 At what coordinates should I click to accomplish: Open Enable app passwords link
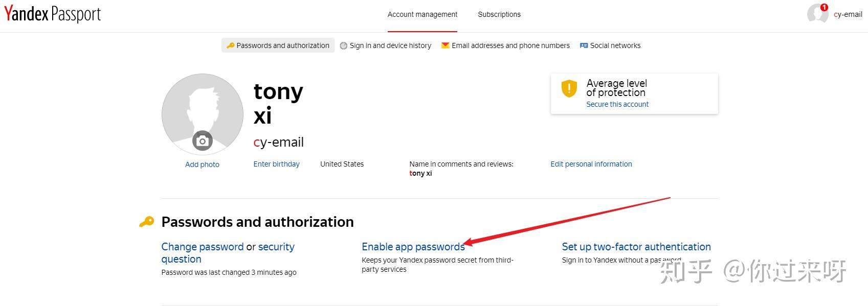[413, 247]
